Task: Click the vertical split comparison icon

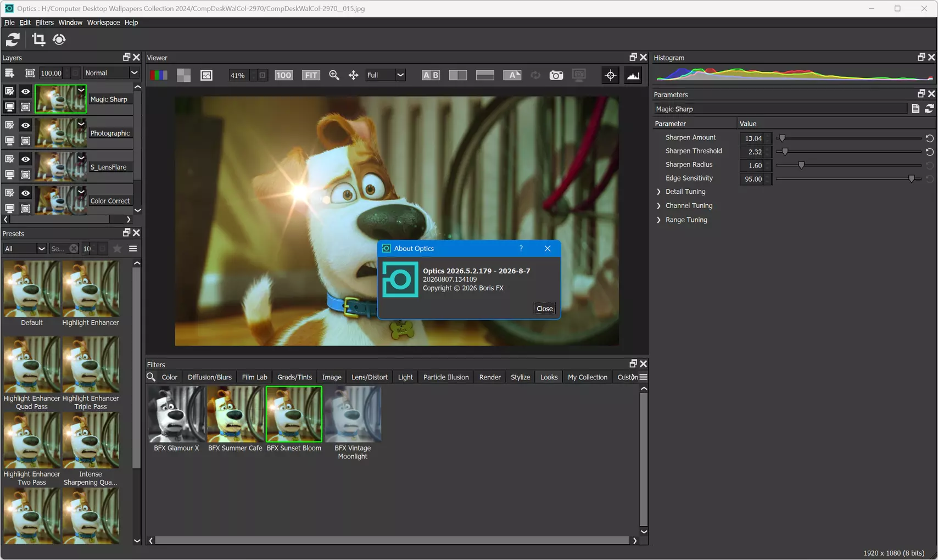Action: [x=457, y=75]
